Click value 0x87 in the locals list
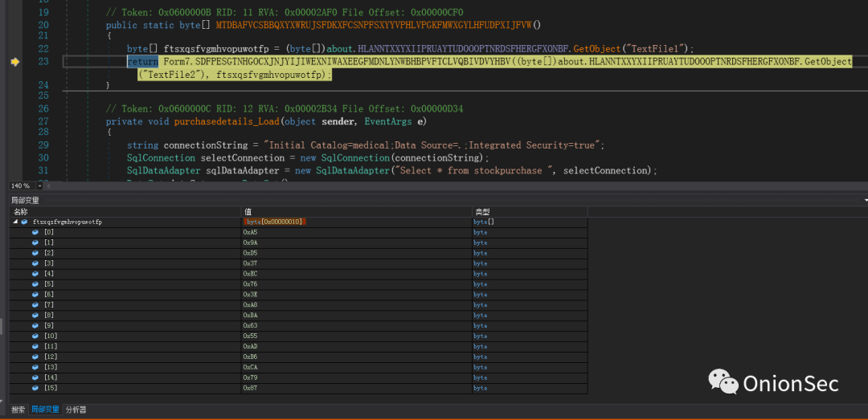This screenshot has width=868, height=420. (250, 388)
